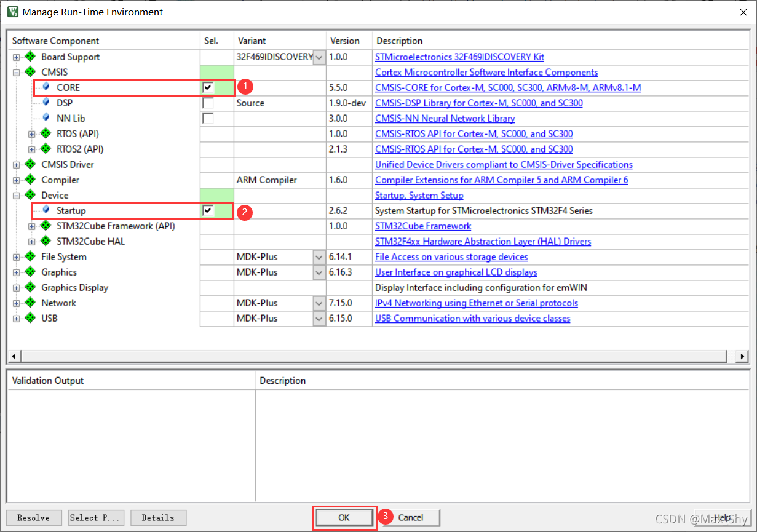Click the RTOS (API) diamond icon

point(46,133)
